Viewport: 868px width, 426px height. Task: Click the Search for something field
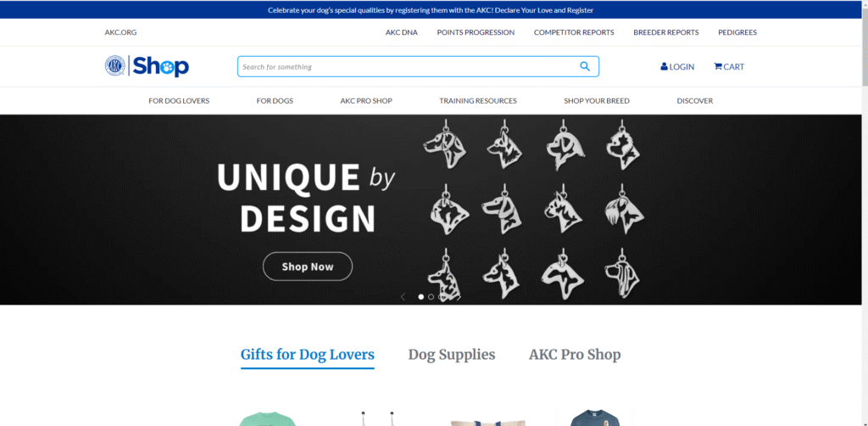(x=407, y=66)
